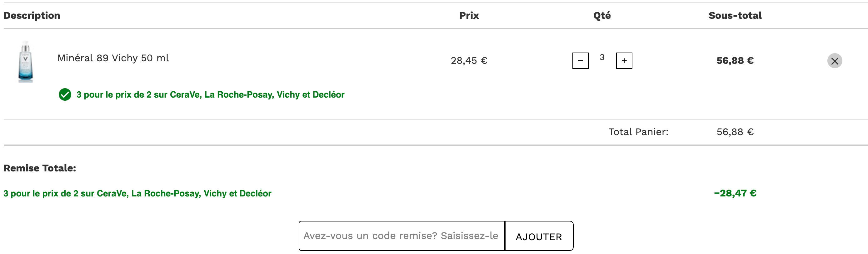Open the Minéral 89 Vichy 50 ml product link
The height and width of the screenshot is (254, 868).
(x=113, y=58)
